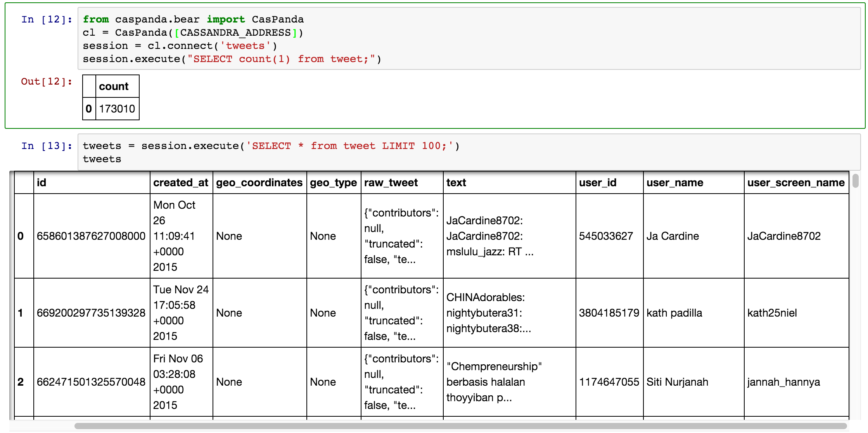
Task: Click the user_id 1174647055
Action: pyautogui.click(x=609, y=382)
